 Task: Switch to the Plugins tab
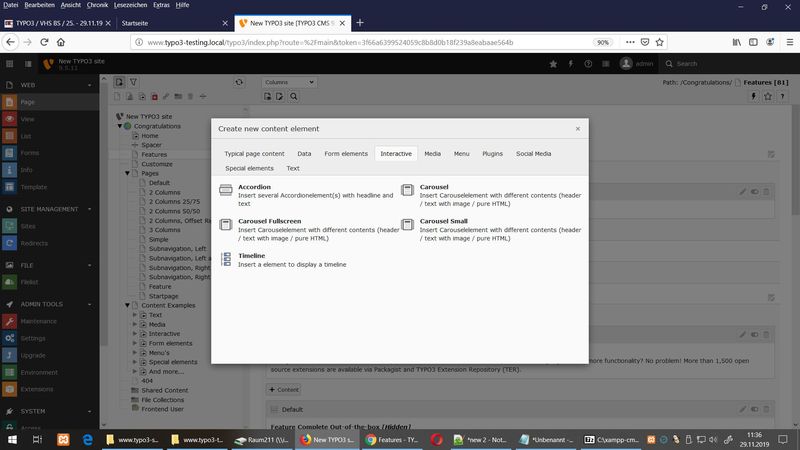492,154
